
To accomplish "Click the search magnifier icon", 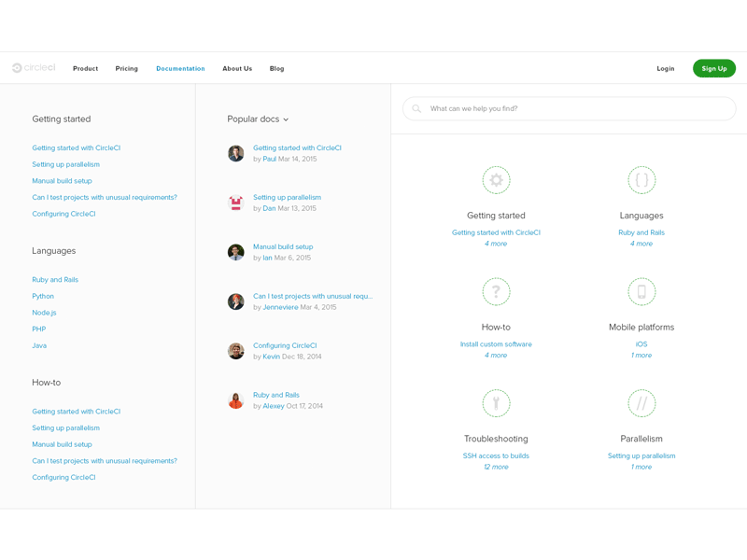I will [416, 109].
